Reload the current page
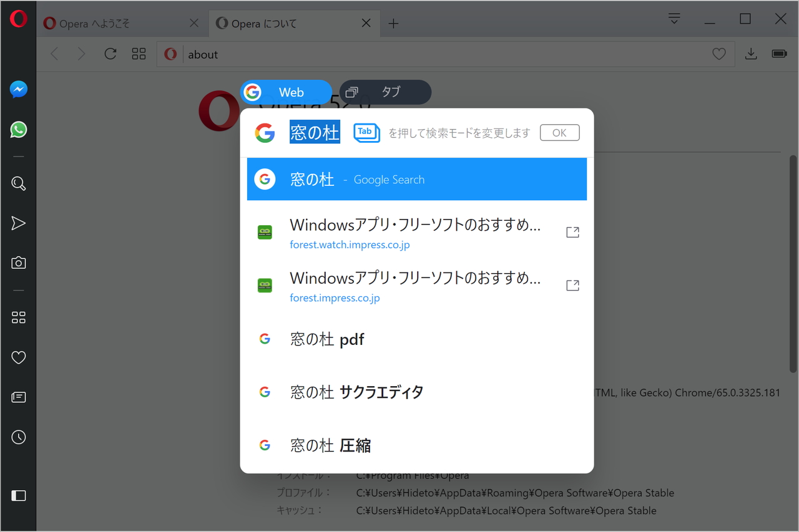 [110, 54]
